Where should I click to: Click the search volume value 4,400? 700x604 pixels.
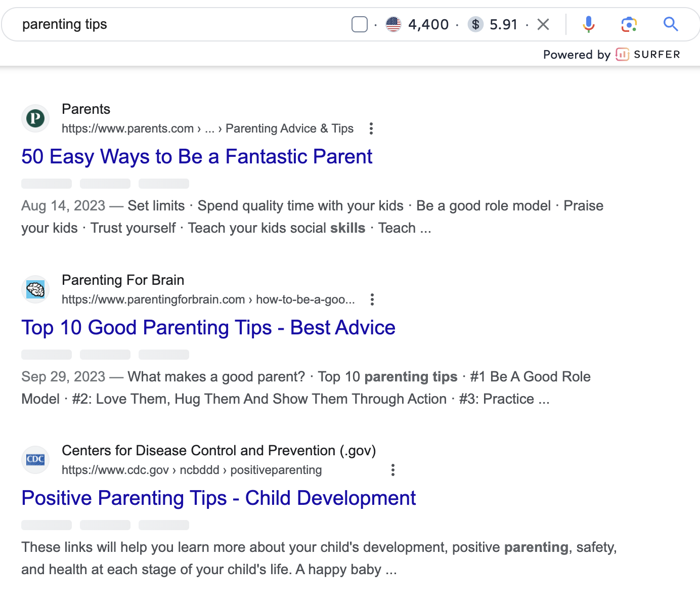tap(428, 24)
